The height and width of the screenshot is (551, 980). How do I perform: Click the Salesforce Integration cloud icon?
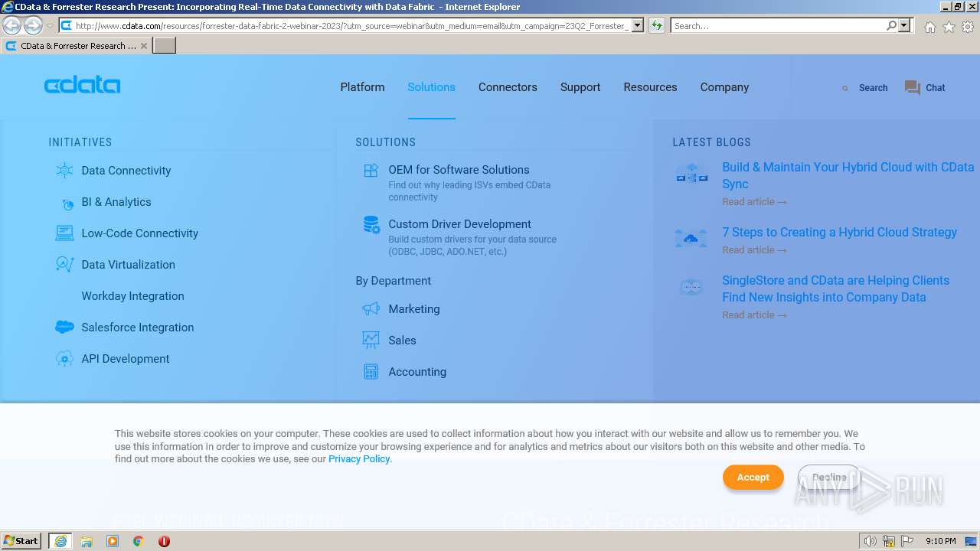click(x=65, y=328)
